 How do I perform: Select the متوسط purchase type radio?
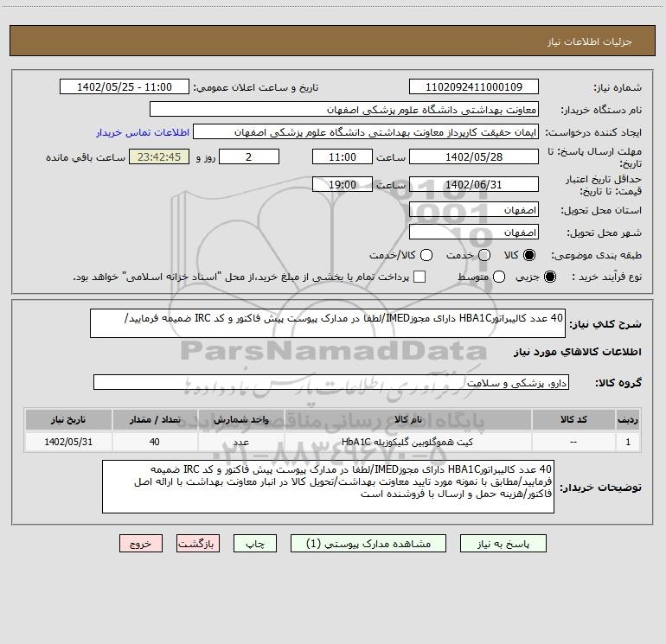click(499, 277)
